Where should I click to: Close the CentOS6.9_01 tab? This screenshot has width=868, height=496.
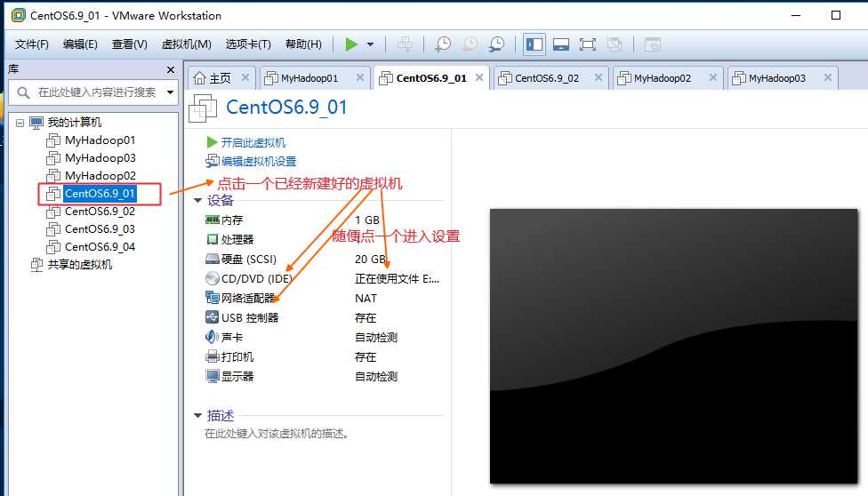(479, 77)
